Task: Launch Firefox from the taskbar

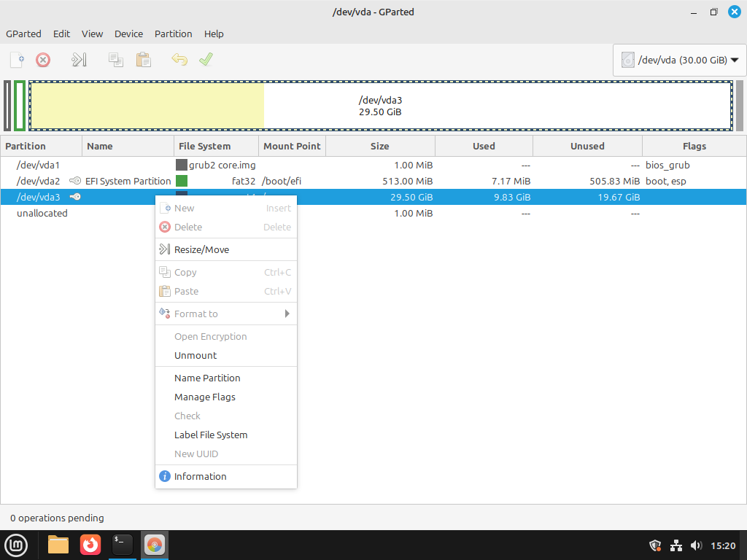Action: pos(90,545)
